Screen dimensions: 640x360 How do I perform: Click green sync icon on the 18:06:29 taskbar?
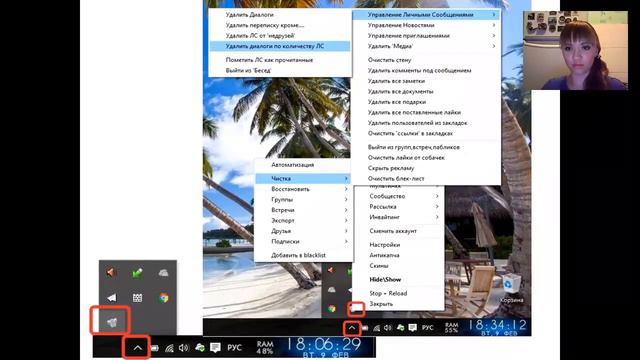click(200, 347)
